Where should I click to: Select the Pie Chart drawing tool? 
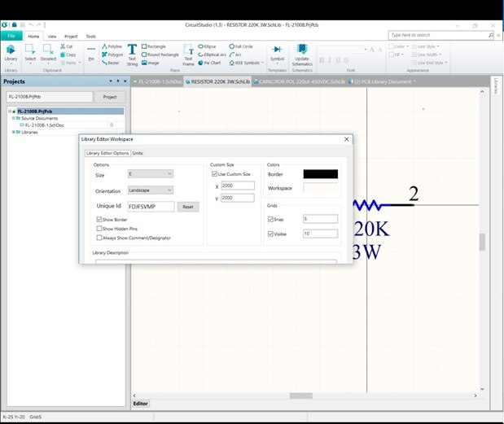[x=215, y=62]
